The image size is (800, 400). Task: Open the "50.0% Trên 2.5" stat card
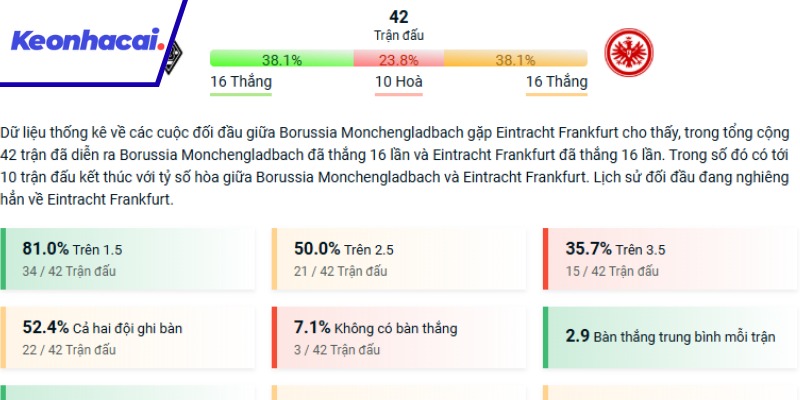point(398,259)
